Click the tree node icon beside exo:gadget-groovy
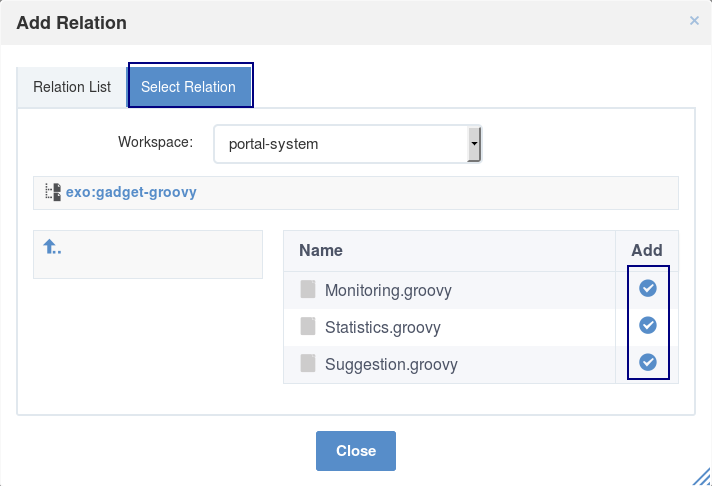 click(53, 192)
